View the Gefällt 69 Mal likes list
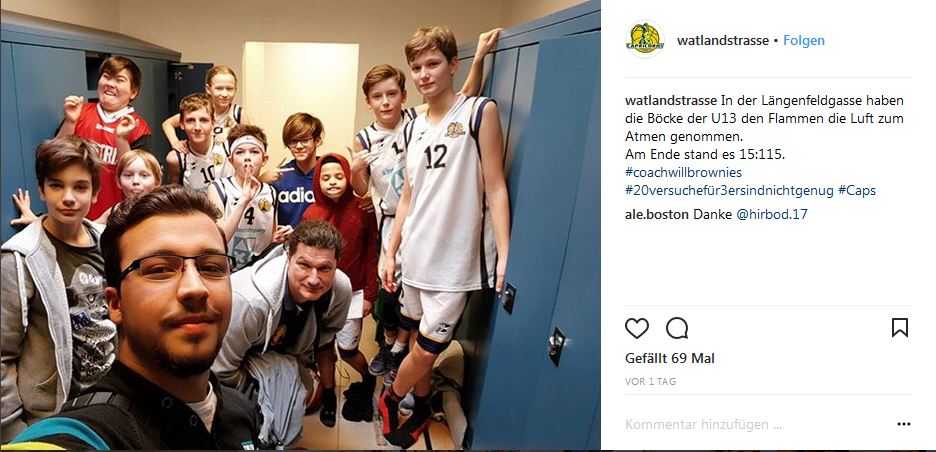Image resolution: width=936 pixels, height=452 pixels. [x=670, y=358]
